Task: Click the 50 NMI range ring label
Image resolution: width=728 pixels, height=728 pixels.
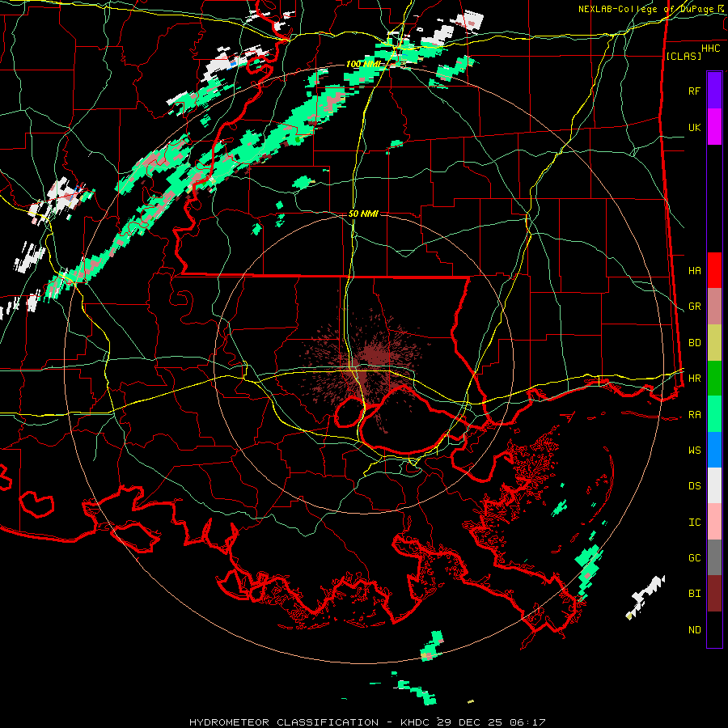Action: [363, 214]
